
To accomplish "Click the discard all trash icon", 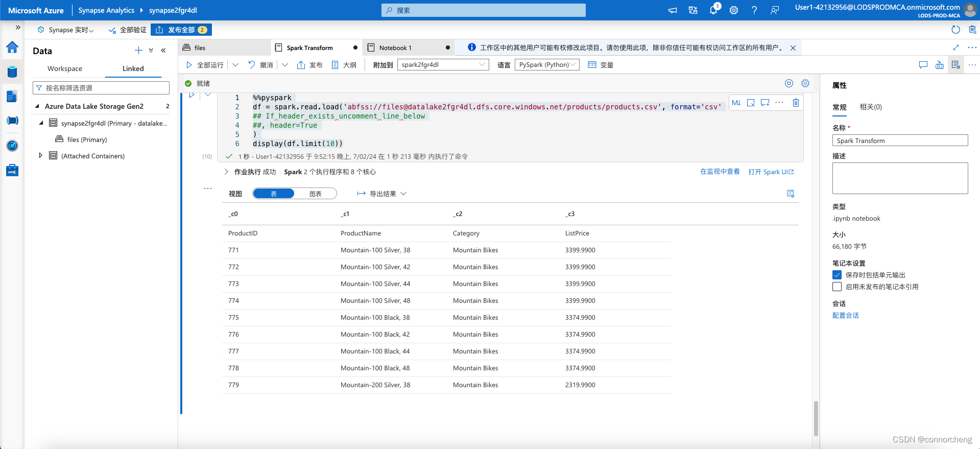I will tap(972, 30).
